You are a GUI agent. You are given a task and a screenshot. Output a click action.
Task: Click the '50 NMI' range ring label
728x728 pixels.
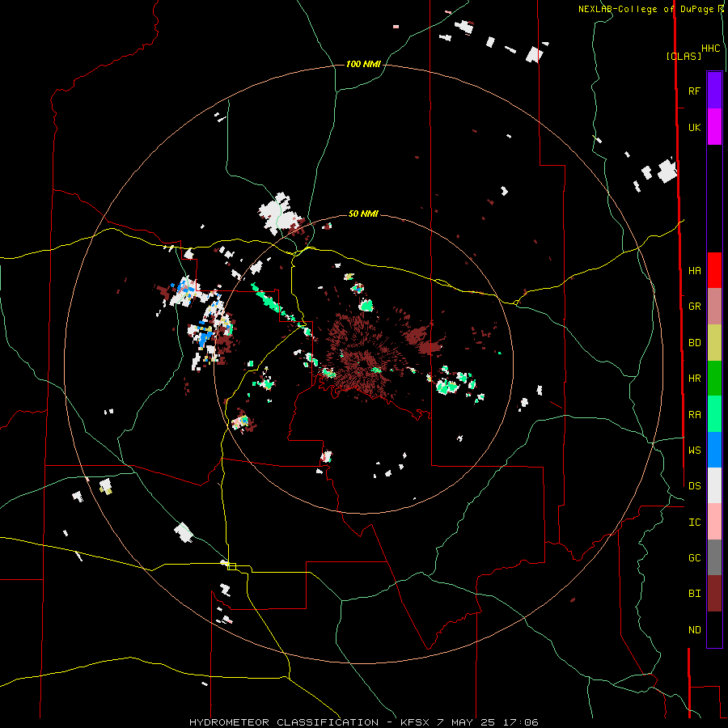pos(363,214)
